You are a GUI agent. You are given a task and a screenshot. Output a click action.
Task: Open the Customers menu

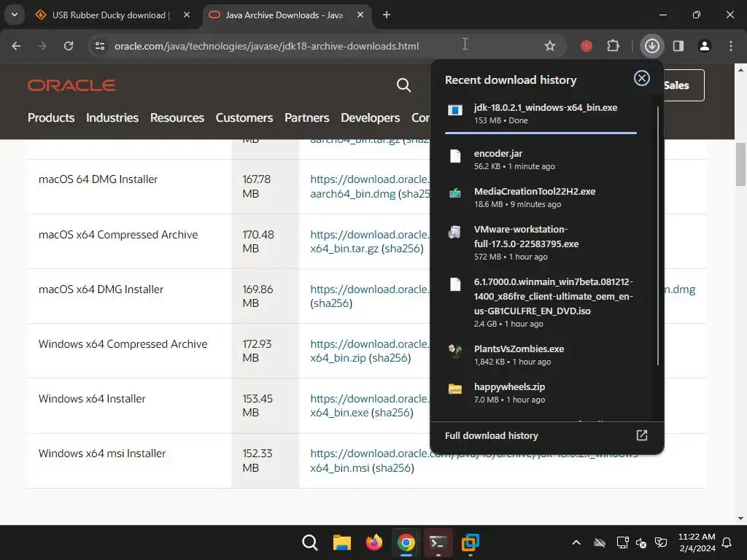pyautogui.click(x=244, y=117)
